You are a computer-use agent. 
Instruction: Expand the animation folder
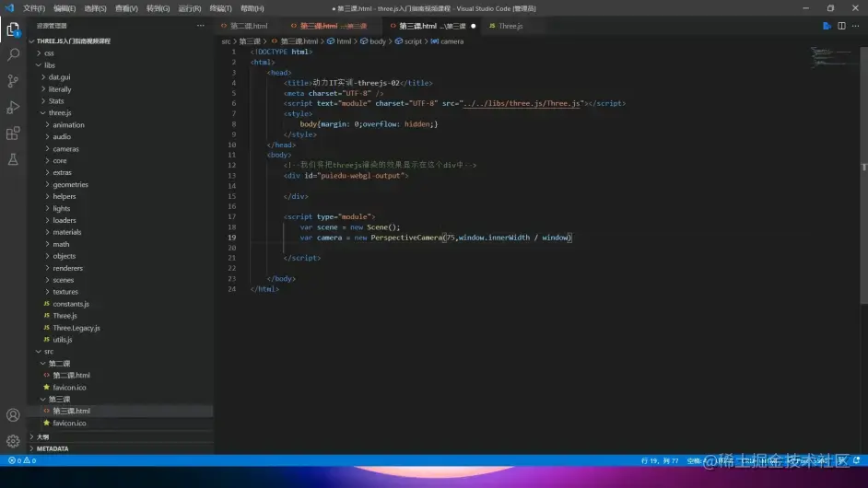click(68, 125)
